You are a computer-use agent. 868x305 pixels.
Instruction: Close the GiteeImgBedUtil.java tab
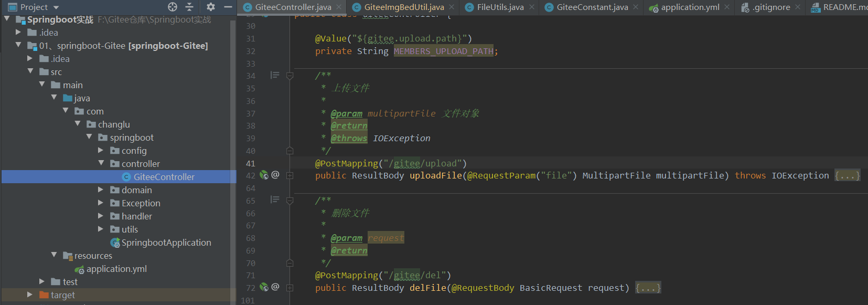452,7
